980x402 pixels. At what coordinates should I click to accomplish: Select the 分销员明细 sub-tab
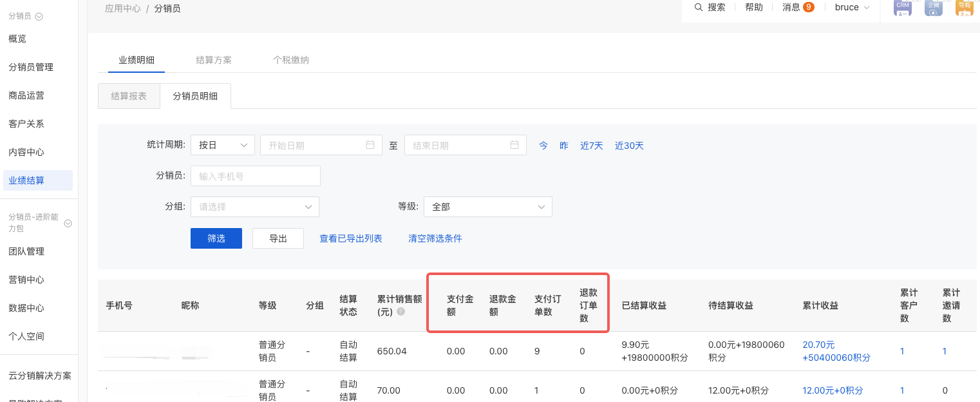(x=195, y=96)
